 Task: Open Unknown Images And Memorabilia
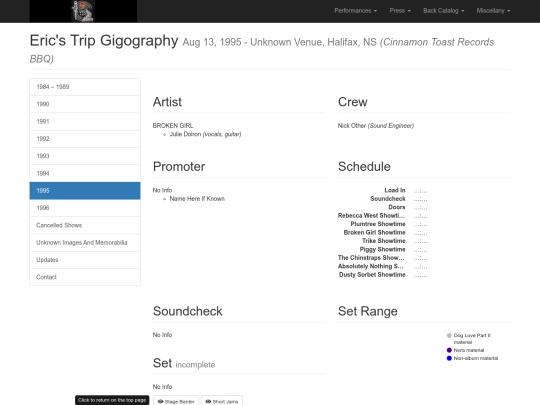(85, 242)
